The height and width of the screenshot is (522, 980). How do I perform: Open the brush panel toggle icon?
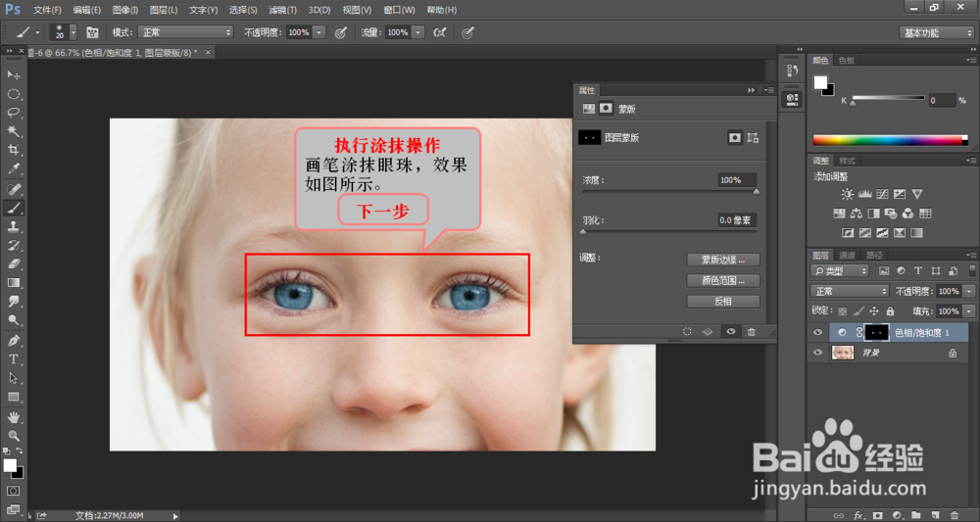coord(92,32)
